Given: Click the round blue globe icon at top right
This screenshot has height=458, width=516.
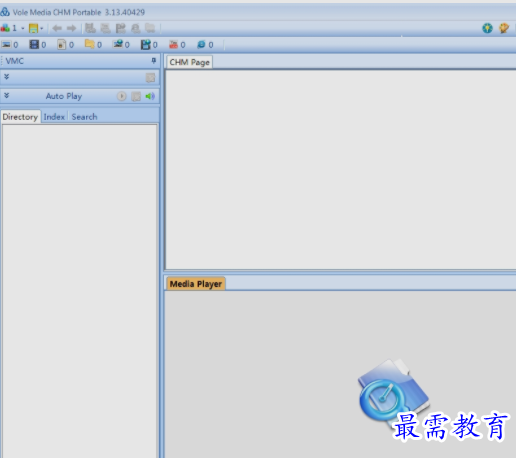Looking at the screenshot, I should point(487,28).
